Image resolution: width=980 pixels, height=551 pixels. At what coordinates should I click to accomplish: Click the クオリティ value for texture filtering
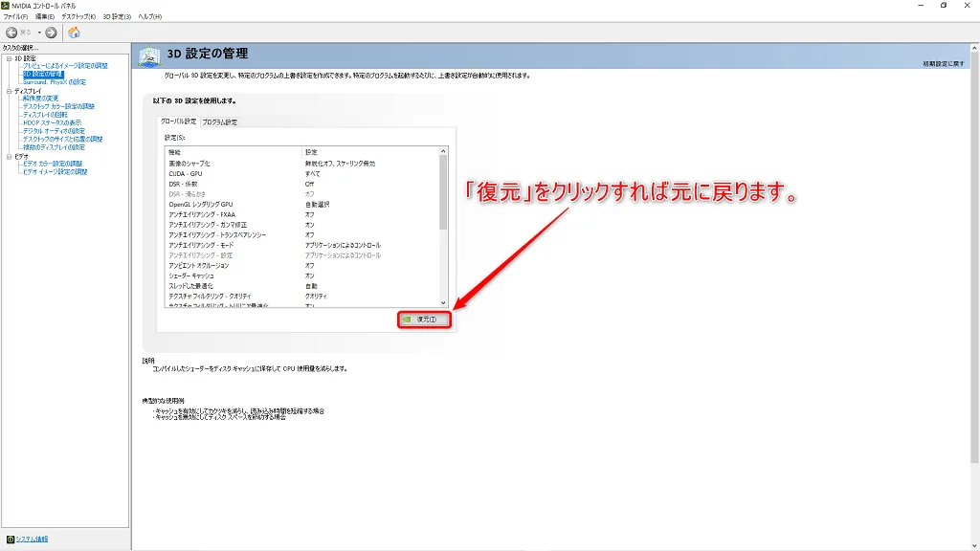tap(316, 297)
